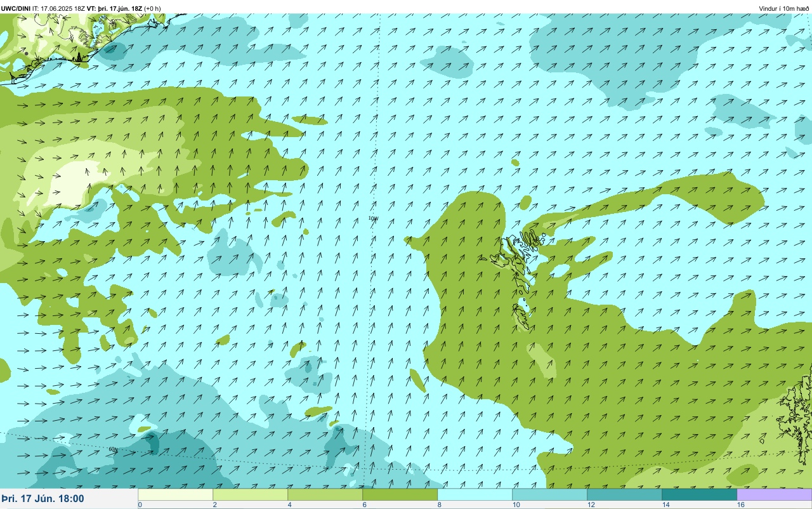
Task: Click the 2–4 m/s light green legend swatch
Action: [x=251, y=494]
